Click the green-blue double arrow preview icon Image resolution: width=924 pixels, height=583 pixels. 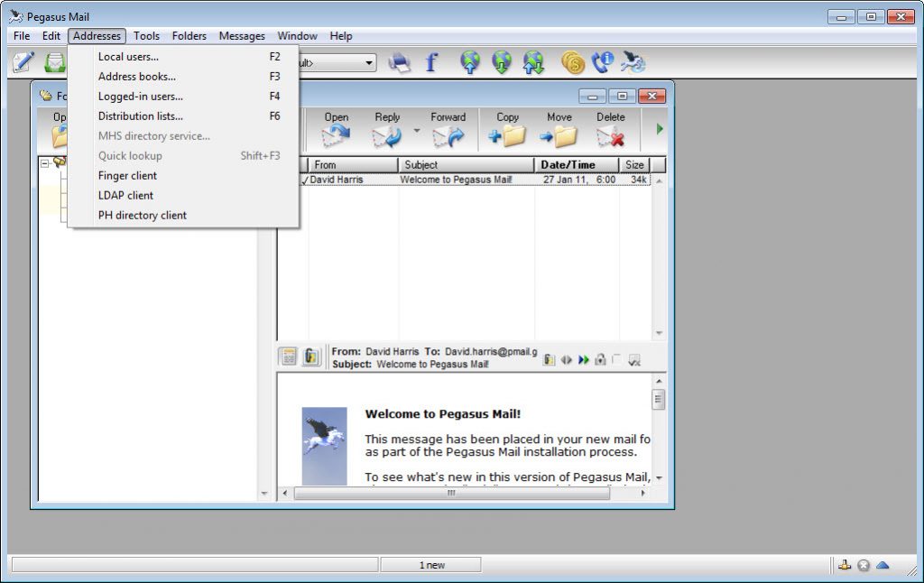click(584, 359)
